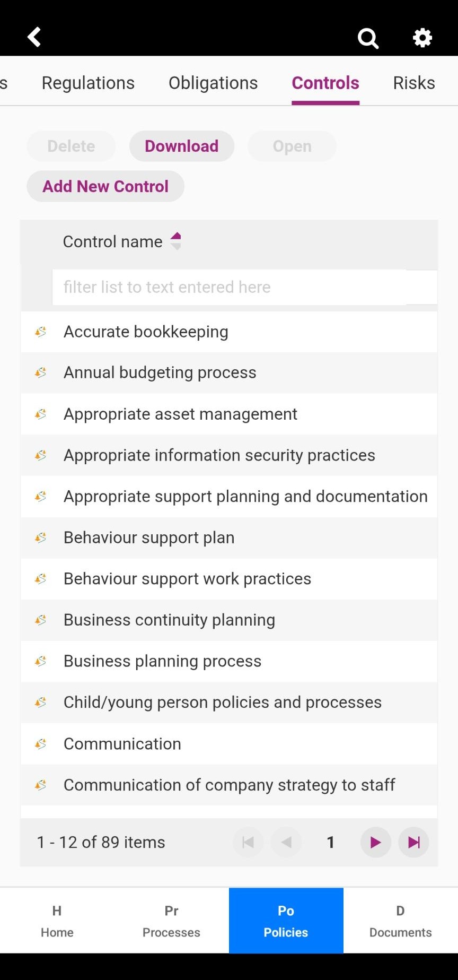The image size is (458, 980).
Task: Click icon beside Business continuity planning
Action: click(40, 620)
